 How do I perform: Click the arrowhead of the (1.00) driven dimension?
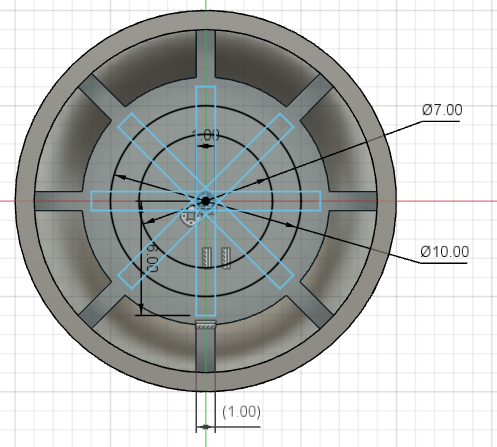tap(206, 427)
